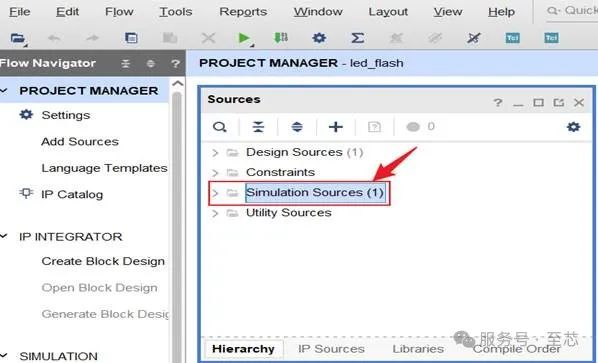
Task: Open the first Tcl console icon
Action: [x=512, y=38]
